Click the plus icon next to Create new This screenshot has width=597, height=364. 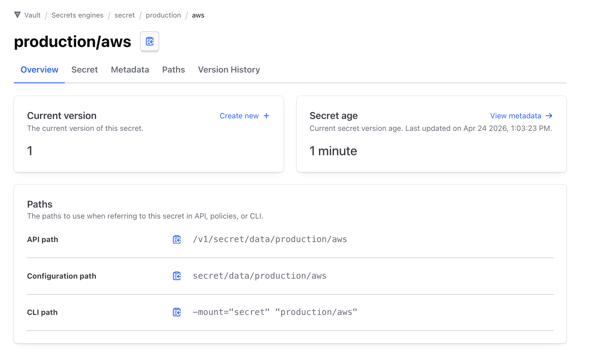click(x=266, y=116)
